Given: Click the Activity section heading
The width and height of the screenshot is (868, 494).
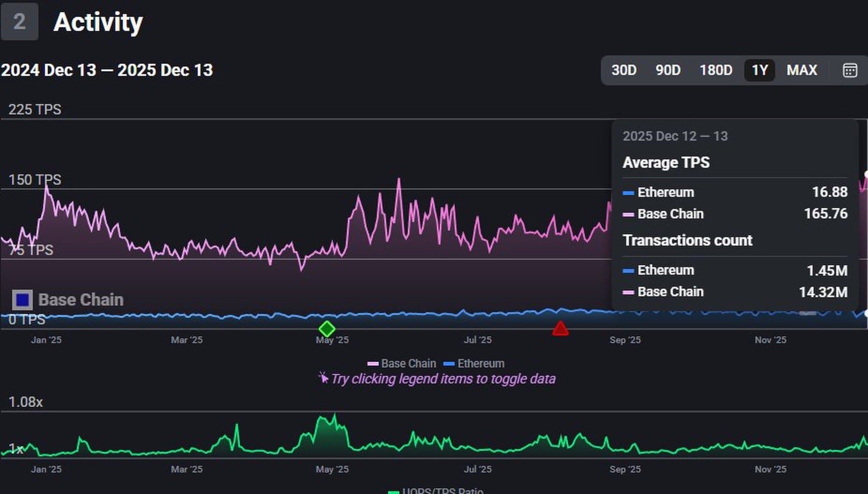Looking at the screenshot, I should pyautogui.click(x=98, y=22).
